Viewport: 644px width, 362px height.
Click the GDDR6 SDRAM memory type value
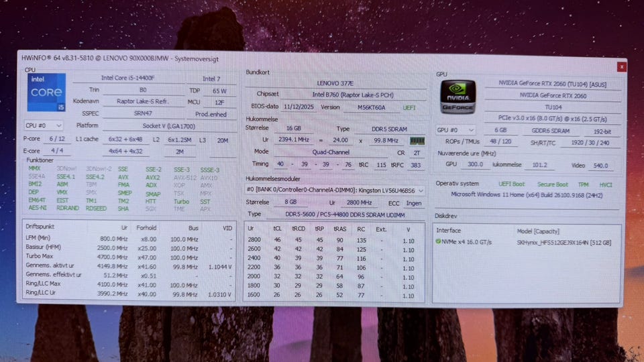[x=550, y=131]
